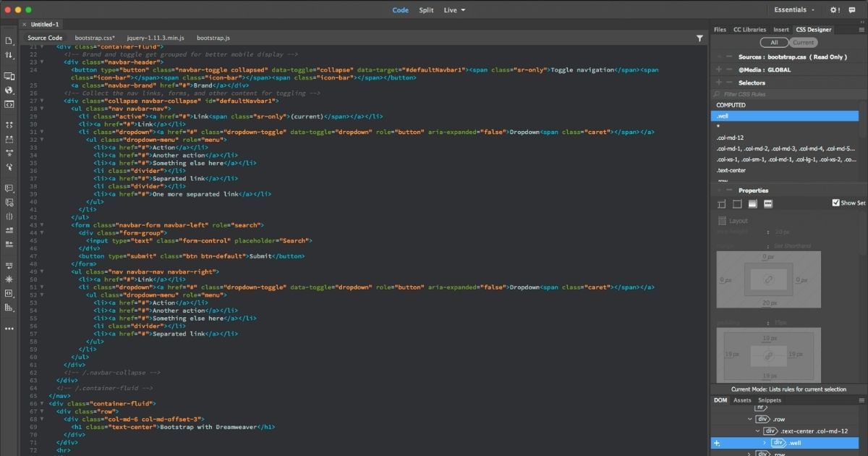This screenshot has width=868, height=456.
Task: Click Remove Comment icon
Action: coord(9,202)
